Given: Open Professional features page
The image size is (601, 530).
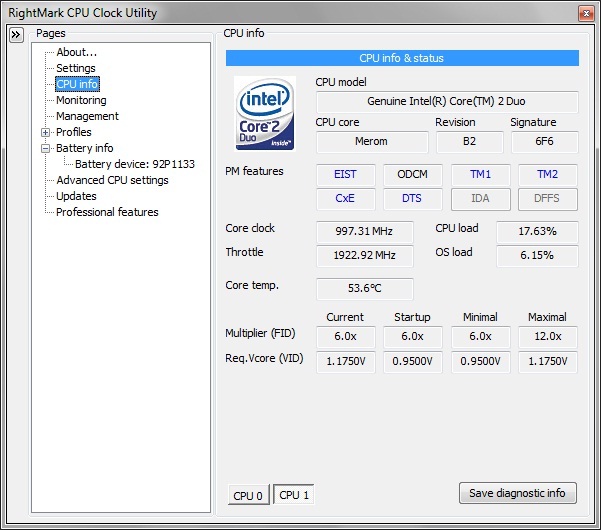Looking at the screenshot, I should coord(107,212).
